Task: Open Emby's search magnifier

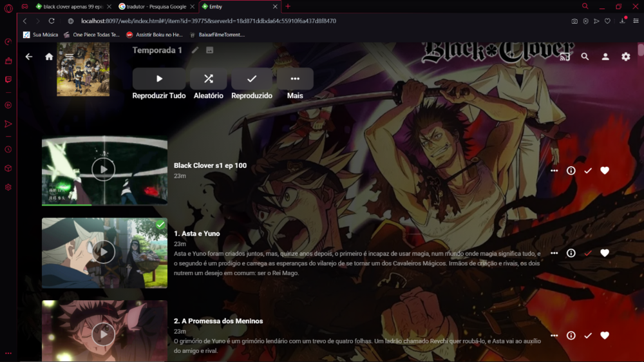Action: [585, 57]
